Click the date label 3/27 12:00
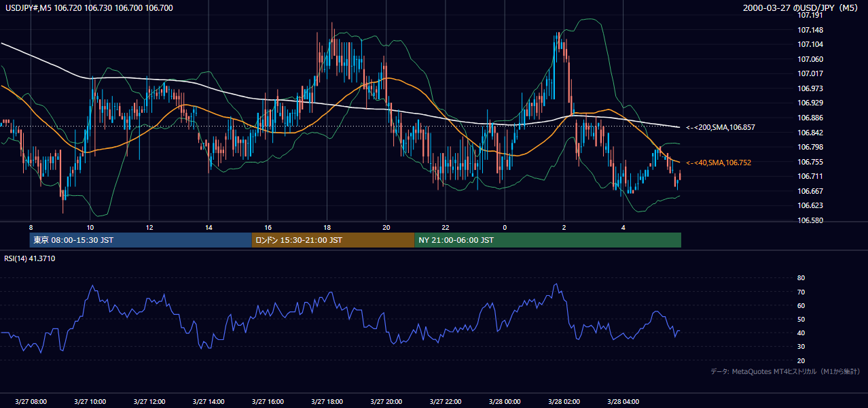The image size is (868, 408). pos(149,401)
